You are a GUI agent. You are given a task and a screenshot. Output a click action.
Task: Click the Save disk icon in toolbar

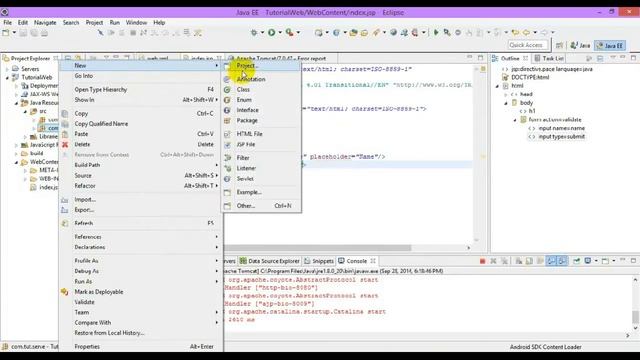pyautogui.click(x=23, y=33)
